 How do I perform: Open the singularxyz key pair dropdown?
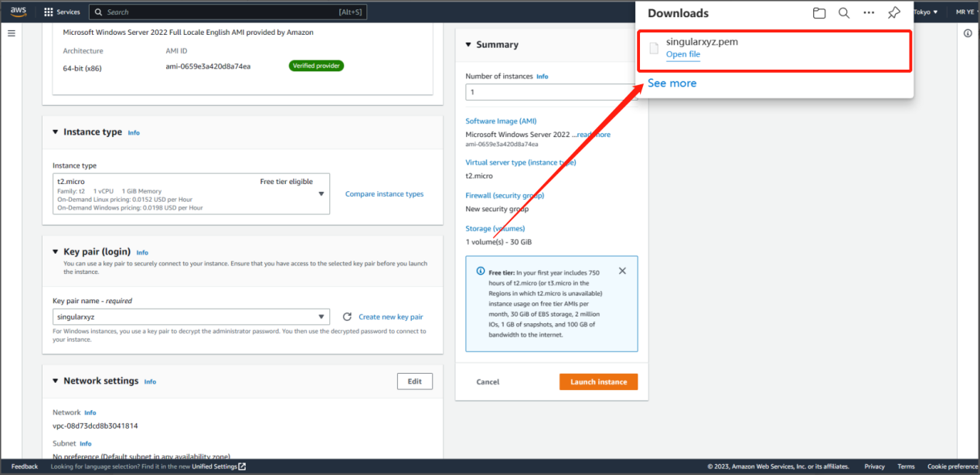[191, 316]
